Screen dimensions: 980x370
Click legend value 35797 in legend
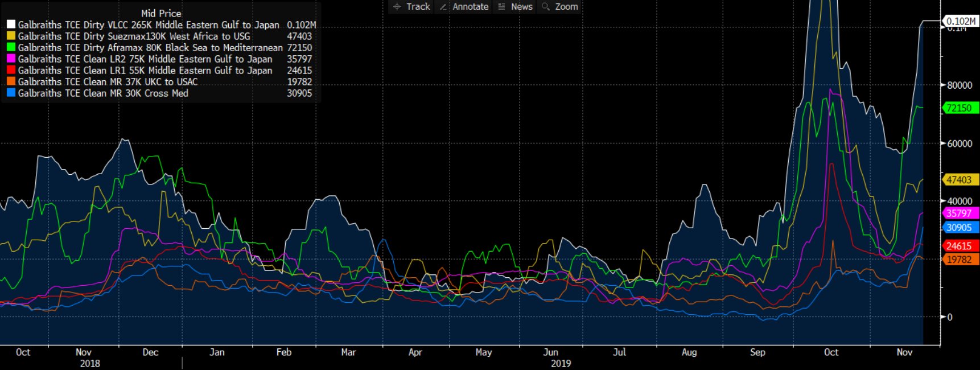tap(299, 59)
